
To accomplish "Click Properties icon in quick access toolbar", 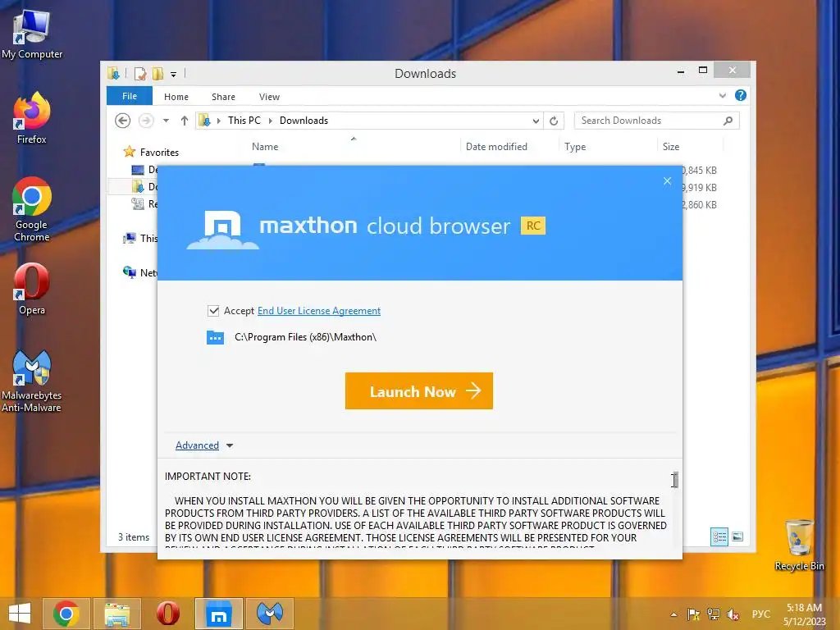I will pos(139,73).
